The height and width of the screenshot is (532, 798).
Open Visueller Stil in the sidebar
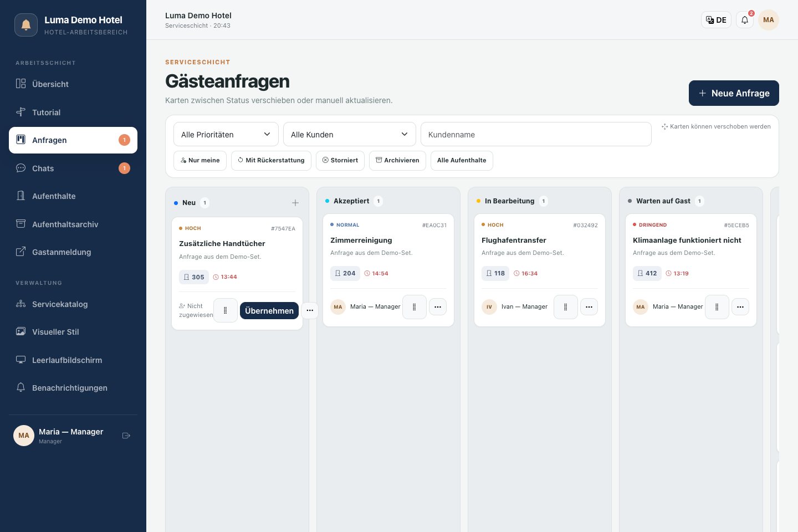(73, 332)
